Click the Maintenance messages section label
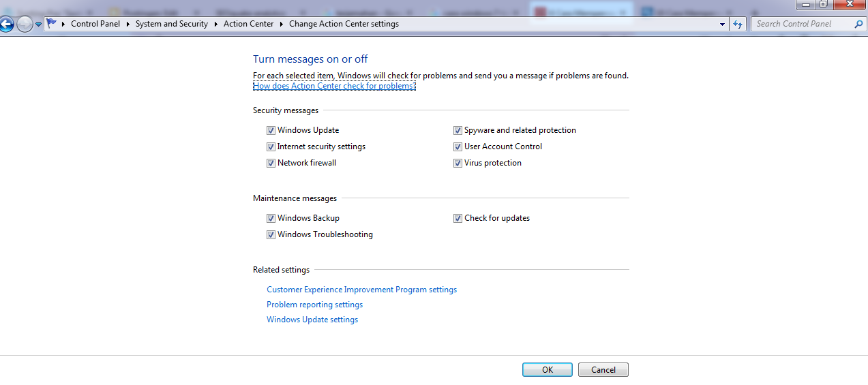This screenshot has width=868, height=385. click(x=295, y=198)
